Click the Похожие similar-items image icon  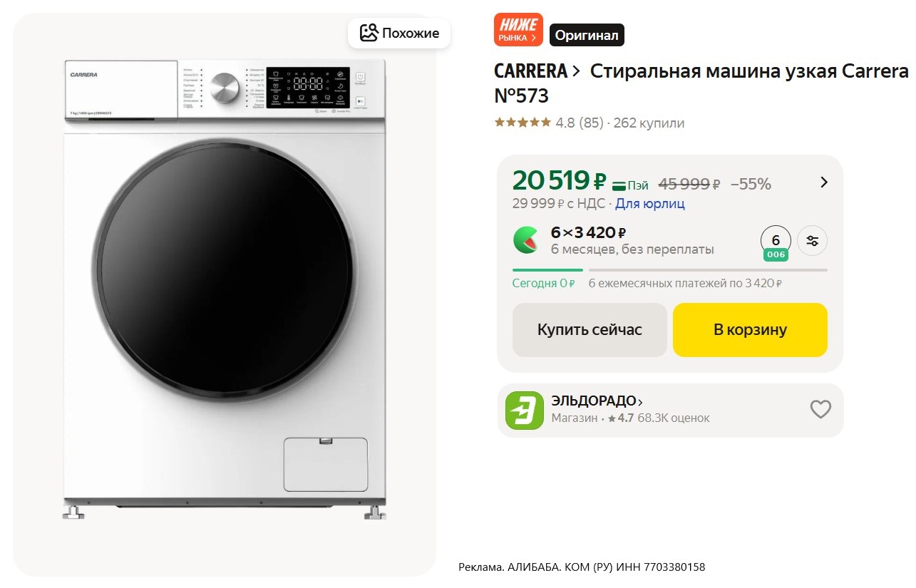tap(369, 33)
